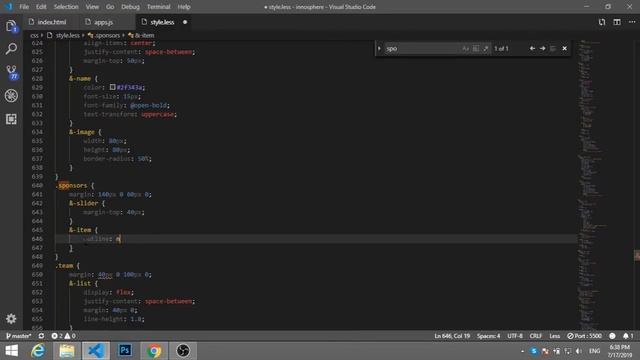The width and height of the screenshot is (640, 360).
Task: Toggle Find in selection
Action: click(x=553, y=49)
